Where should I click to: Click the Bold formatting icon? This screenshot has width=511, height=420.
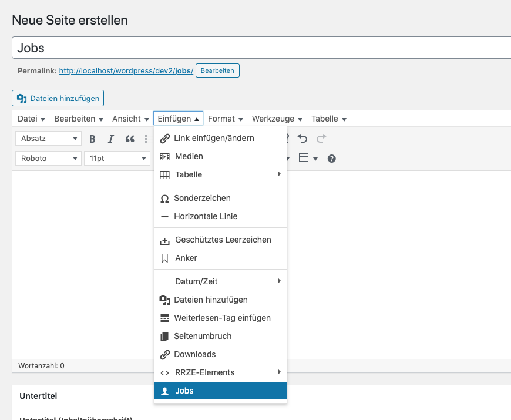pyautogui.click(x=92, y=139)
